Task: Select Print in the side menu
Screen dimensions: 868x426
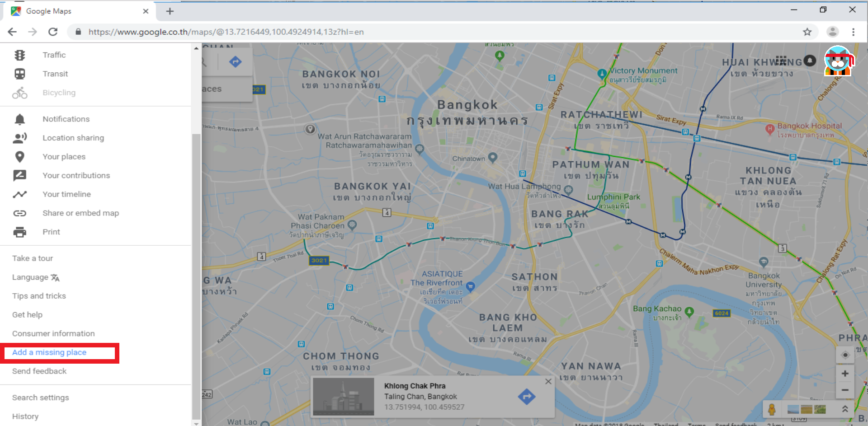Action: click(x=51, y=232)
